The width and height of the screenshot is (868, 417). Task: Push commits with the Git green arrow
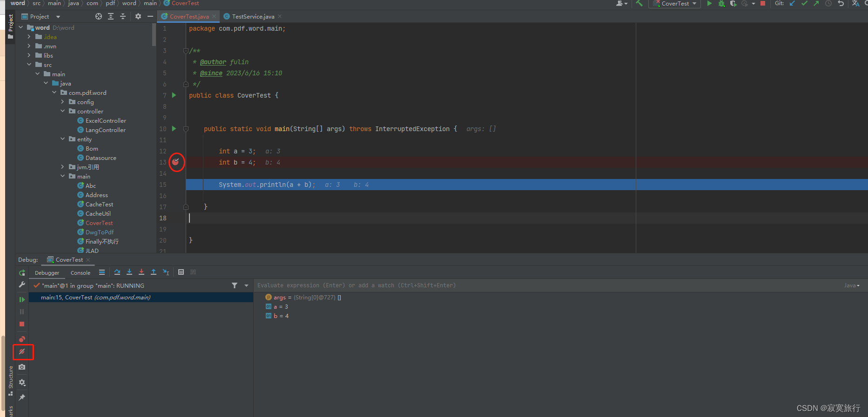point(816,4)
